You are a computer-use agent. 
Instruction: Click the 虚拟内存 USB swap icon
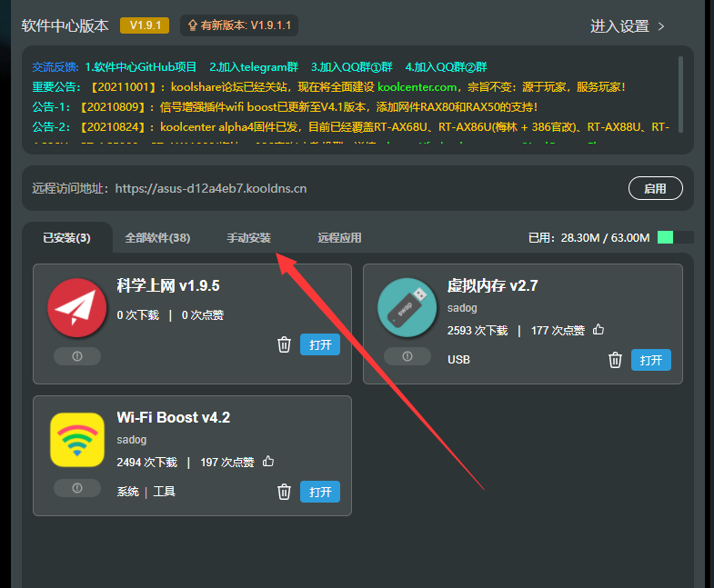click(407, 309)
